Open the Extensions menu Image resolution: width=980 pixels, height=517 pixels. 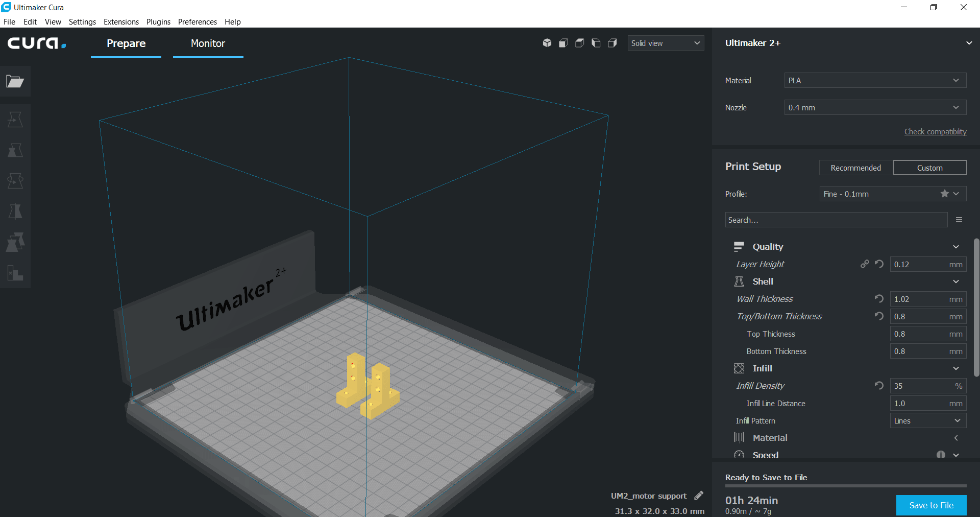pyautogui.click(x=121, y=21)
